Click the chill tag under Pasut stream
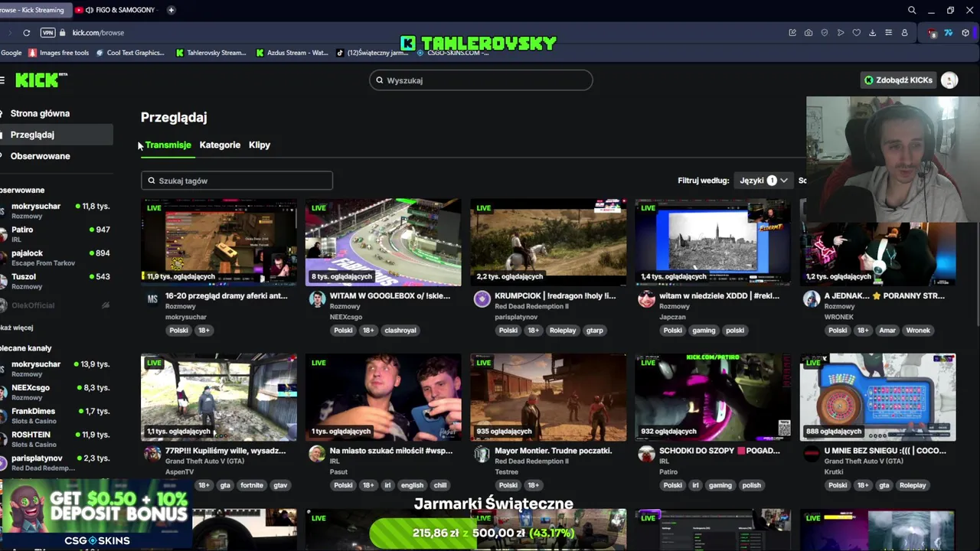Image resolution: width=980 pixels, height=551 pixels. point(439,485)
